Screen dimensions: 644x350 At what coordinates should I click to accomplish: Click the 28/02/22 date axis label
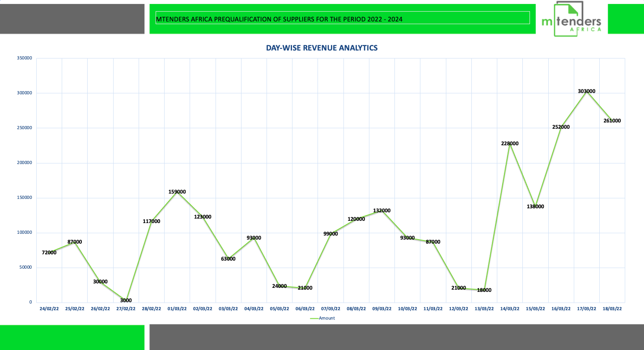(x=152, y=308)
